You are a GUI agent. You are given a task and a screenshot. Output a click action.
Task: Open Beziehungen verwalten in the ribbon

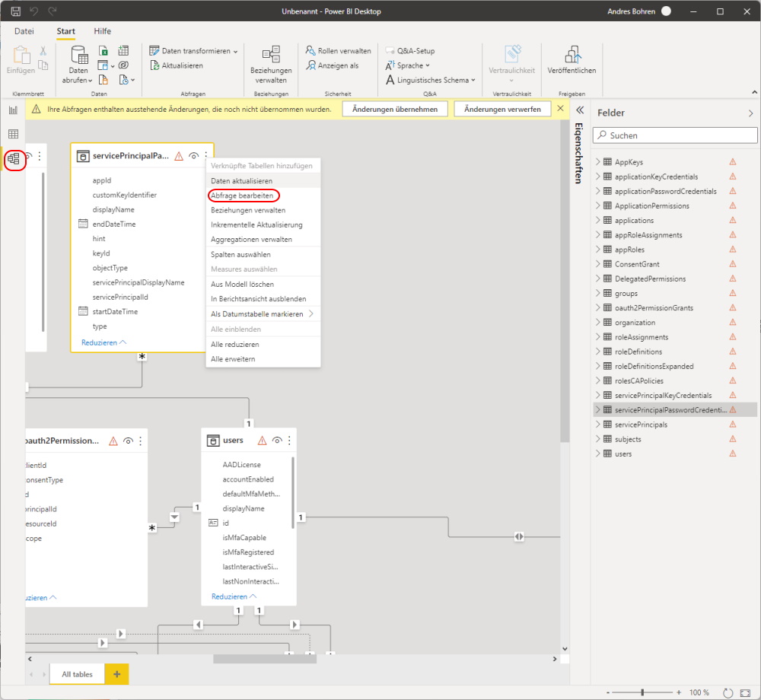point(271,65)
